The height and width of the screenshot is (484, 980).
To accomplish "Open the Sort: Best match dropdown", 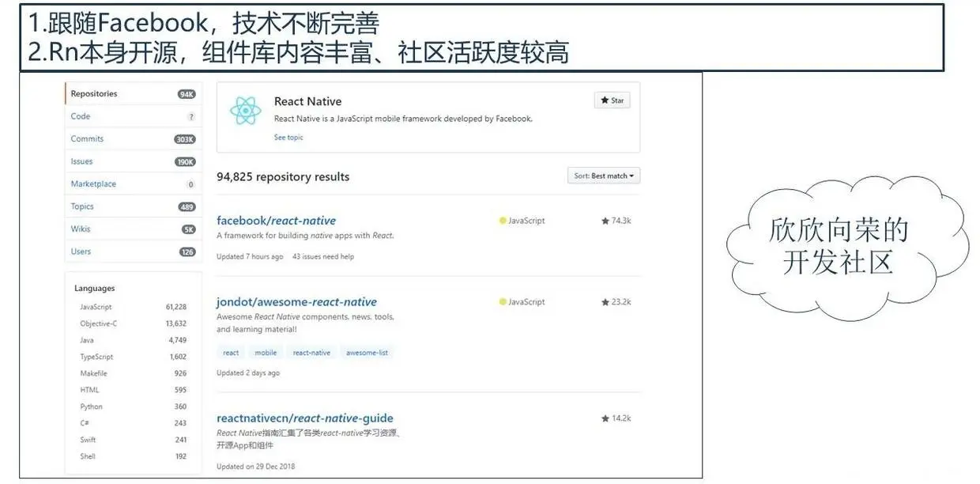I will pyautogui.click(x=604, y=176).
